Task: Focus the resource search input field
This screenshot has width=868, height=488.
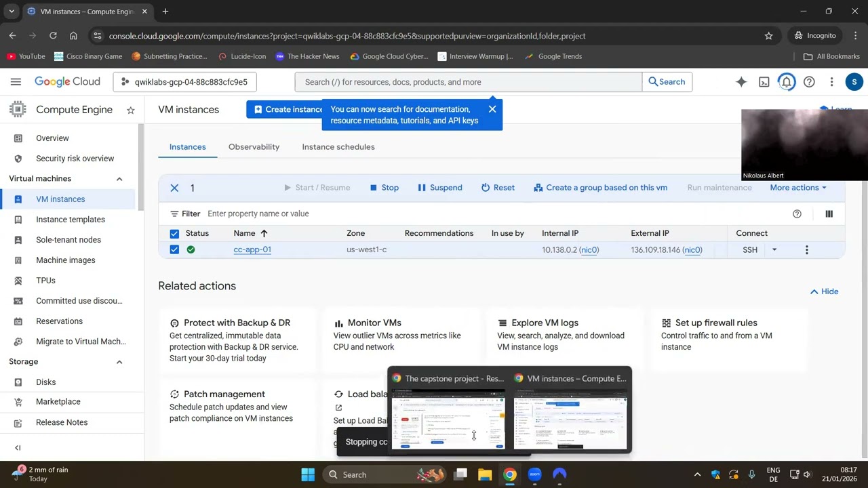Action: coord(468,82)
